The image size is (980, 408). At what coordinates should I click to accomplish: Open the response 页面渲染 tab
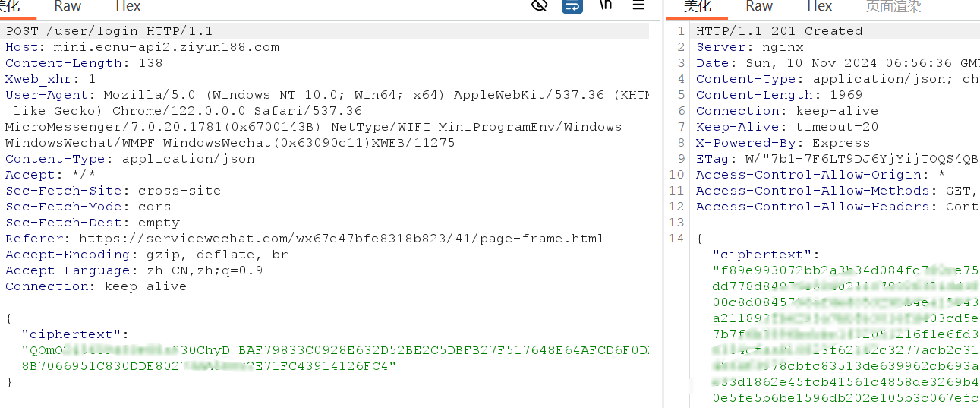(893, 7)
